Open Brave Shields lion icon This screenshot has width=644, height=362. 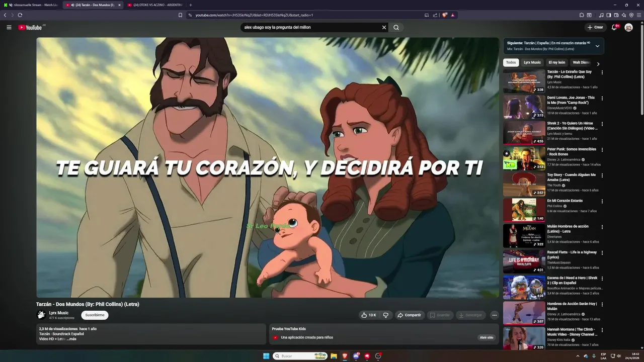pos(445,15)
